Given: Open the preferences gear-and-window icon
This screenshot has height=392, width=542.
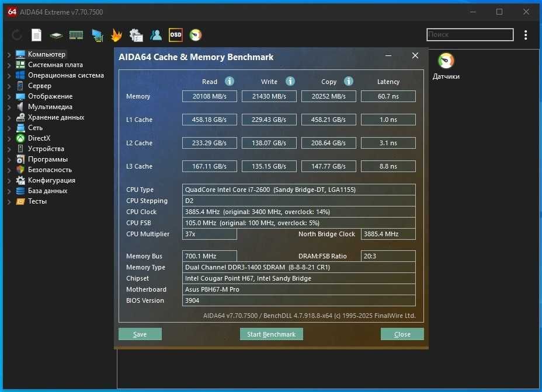Looking at the screenshot, I should (x=136, y=35).
